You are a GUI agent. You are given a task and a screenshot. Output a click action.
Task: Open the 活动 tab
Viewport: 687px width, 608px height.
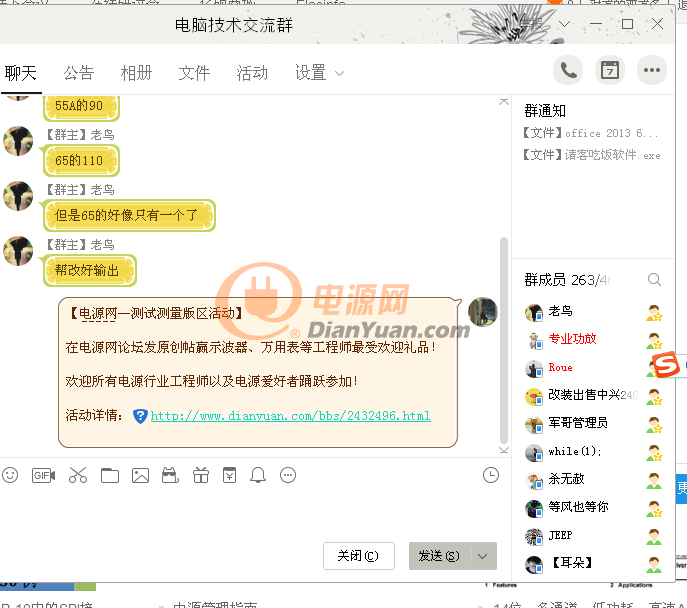click(x=252, y=73)
